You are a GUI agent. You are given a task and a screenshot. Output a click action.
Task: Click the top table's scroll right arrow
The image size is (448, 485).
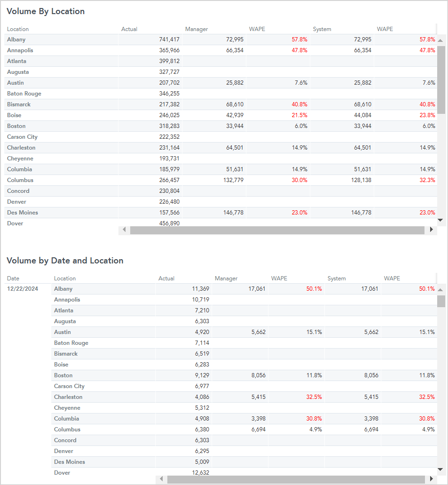[431, 230]
